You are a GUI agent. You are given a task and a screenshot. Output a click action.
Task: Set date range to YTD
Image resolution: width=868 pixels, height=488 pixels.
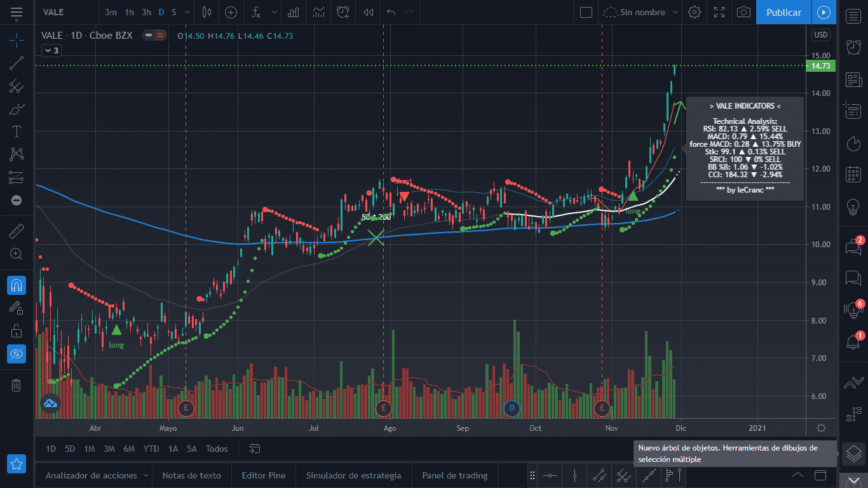pos(151,449)
